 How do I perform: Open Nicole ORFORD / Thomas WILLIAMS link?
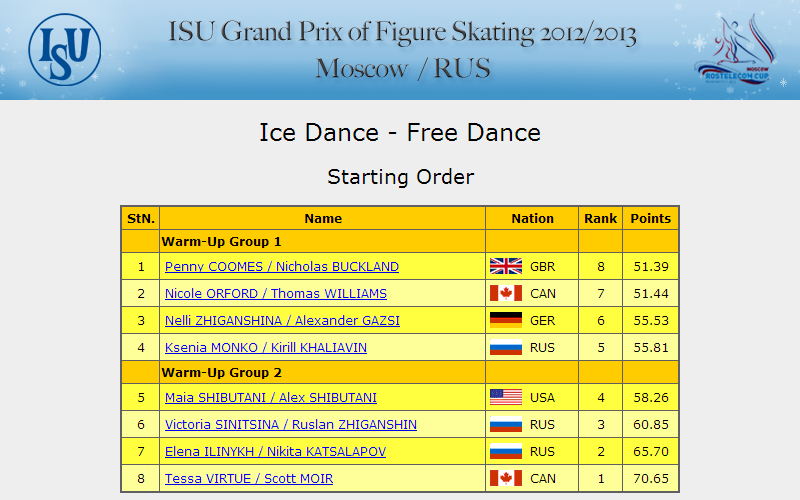pyautogui.click(x=276, y=294)
